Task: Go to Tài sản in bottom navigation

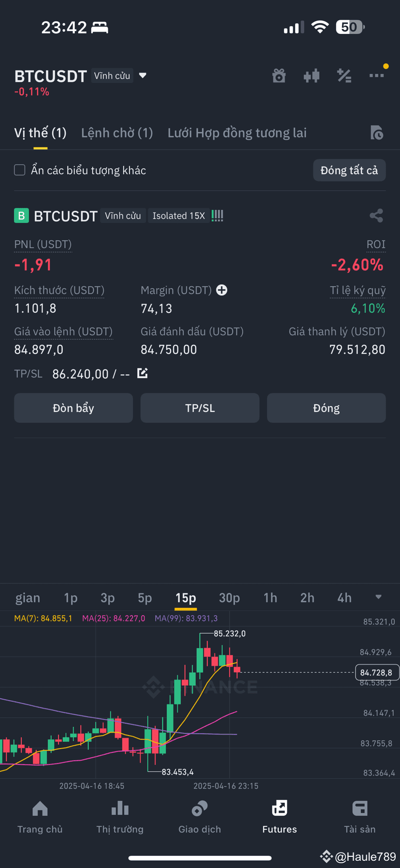Action: pyautogui.click(x=360, y=817)
